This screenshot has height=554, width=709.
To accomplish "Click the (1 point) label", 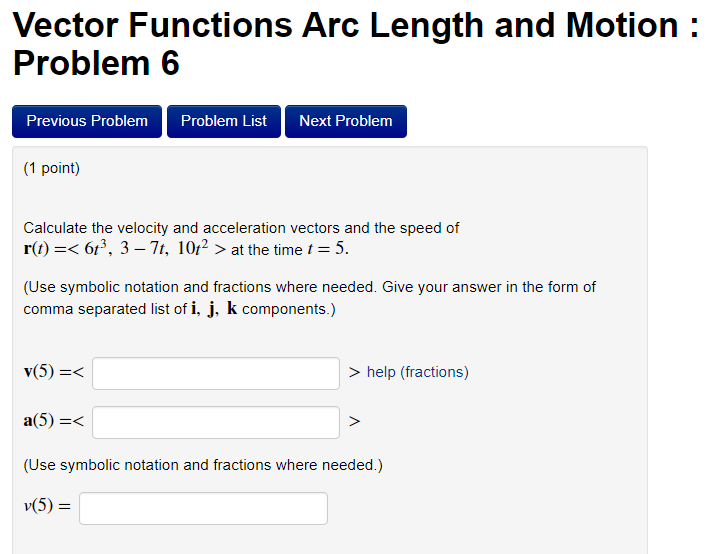I will (x=52, y=168).
